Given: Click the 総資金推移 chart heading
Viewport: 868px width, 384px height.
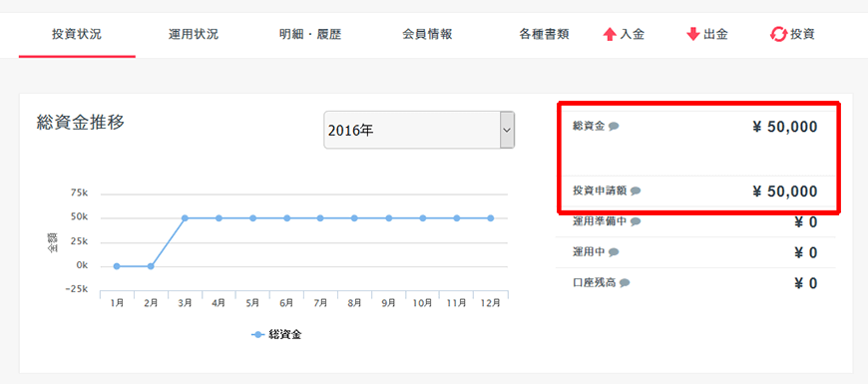Looking at the screenshot, I should (81, 123).
